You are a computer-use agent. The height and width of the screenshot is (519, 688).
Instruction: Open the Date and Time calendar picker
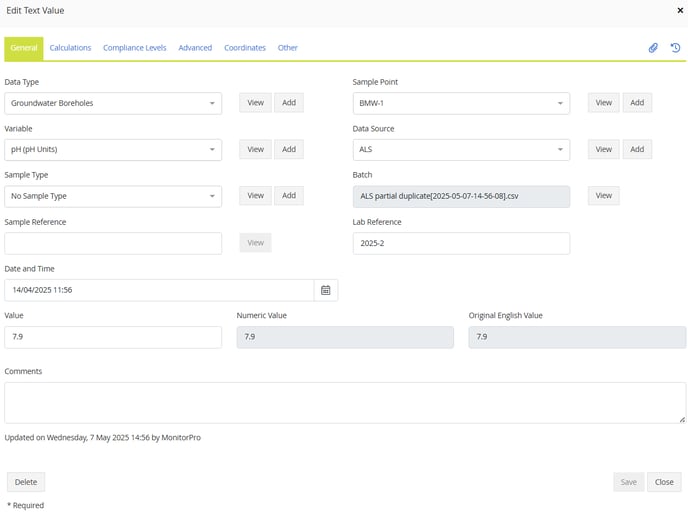point(325,290)
